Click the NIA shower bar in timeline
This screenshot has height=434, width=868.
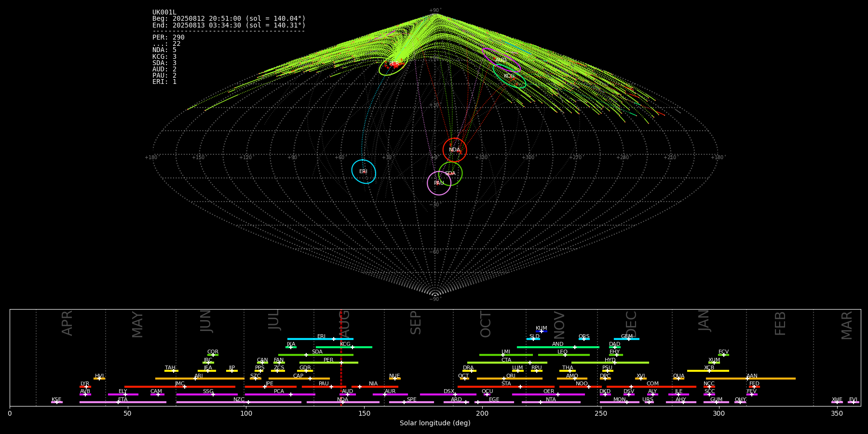pyautogui.click(x=375, y=387)
